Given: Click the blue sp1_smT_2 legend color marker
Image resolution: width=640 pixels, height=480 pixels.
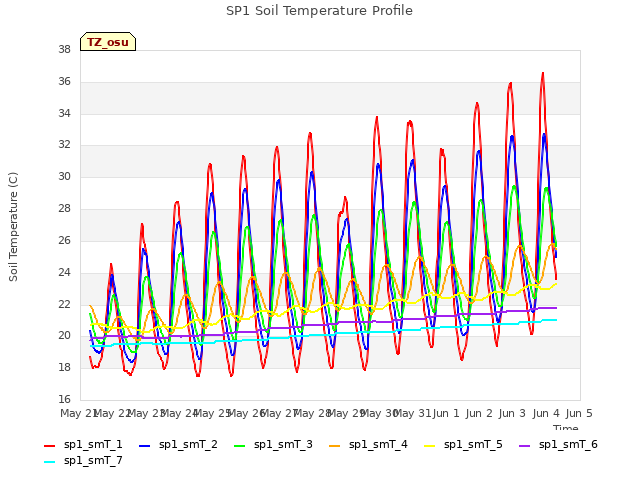Looking at the screenshot, I should (144, 446).
